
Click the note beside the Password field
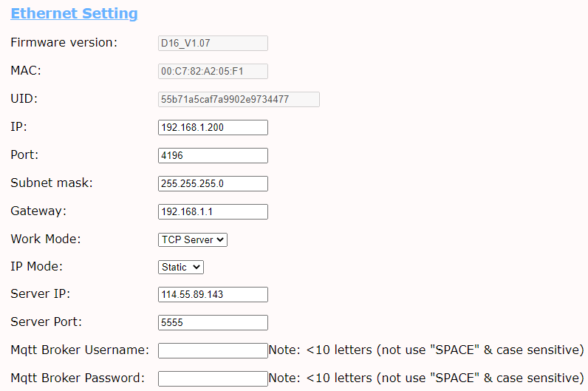point(425,378)
